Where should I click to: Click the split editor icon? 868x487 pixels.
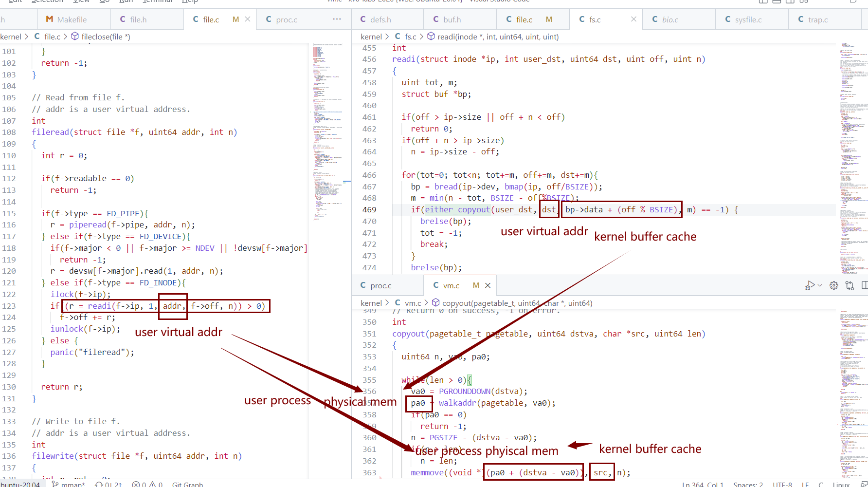coord(864,285)
